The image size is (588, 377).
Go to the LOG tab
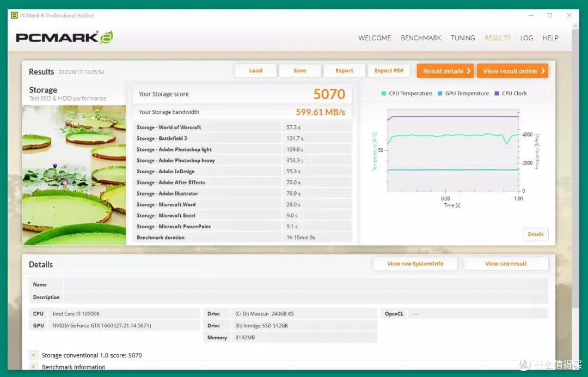[x=526, y=38]
